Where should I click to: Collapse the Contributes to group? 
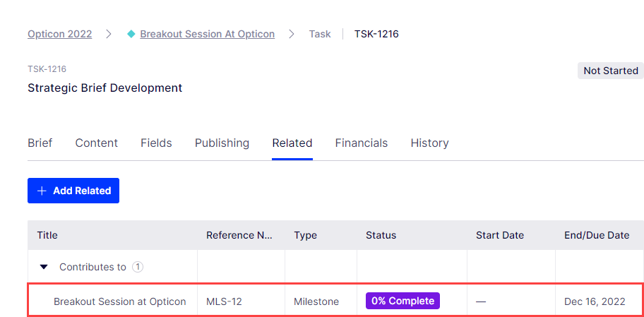pyautogui.click(x=44, y=267)
